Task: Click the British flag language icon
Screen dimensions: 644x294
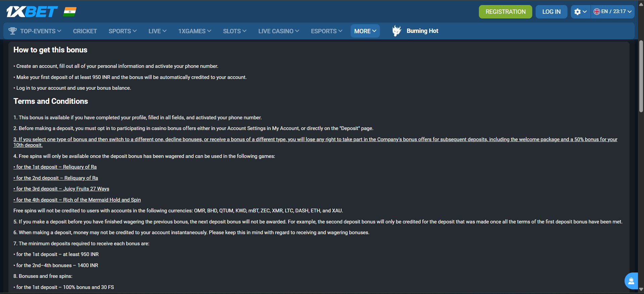Action: click(x=596, y=11)
